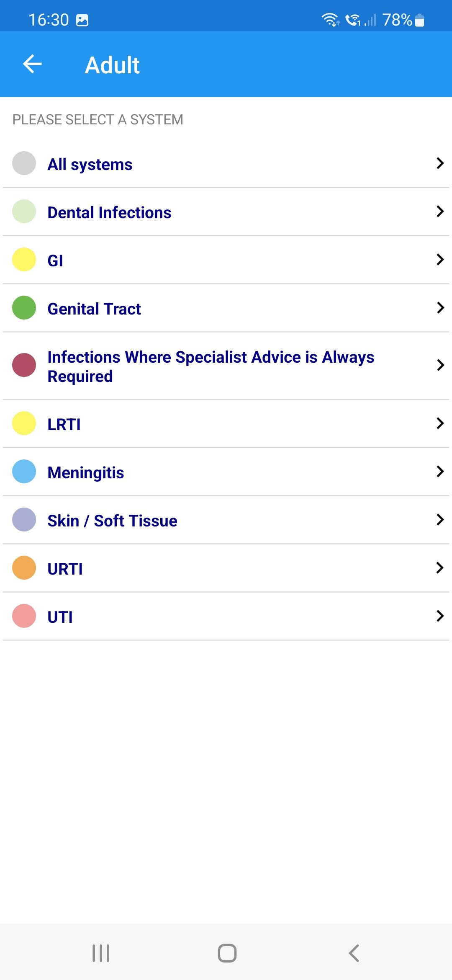Image resolution: width=452 pixels, height=980 pixels.
Task: Tap the Wi-Fi status icon
Action: (331, 20)
